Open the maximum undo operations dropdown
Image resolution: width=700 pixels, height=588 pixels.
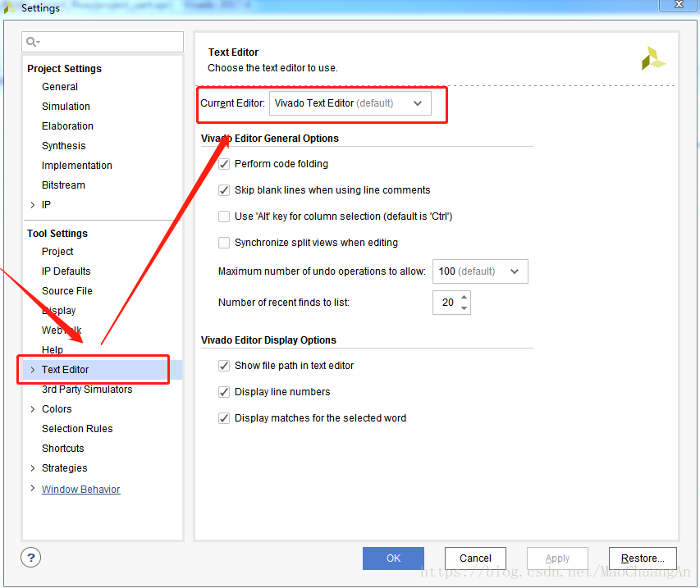pyautogui.click(x=480, y=271)
